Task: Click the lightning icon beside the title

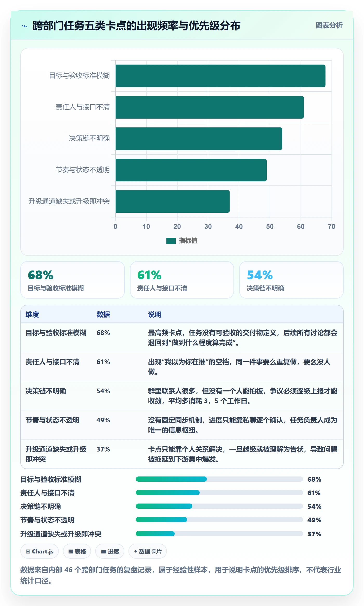Action: point(25,26)
